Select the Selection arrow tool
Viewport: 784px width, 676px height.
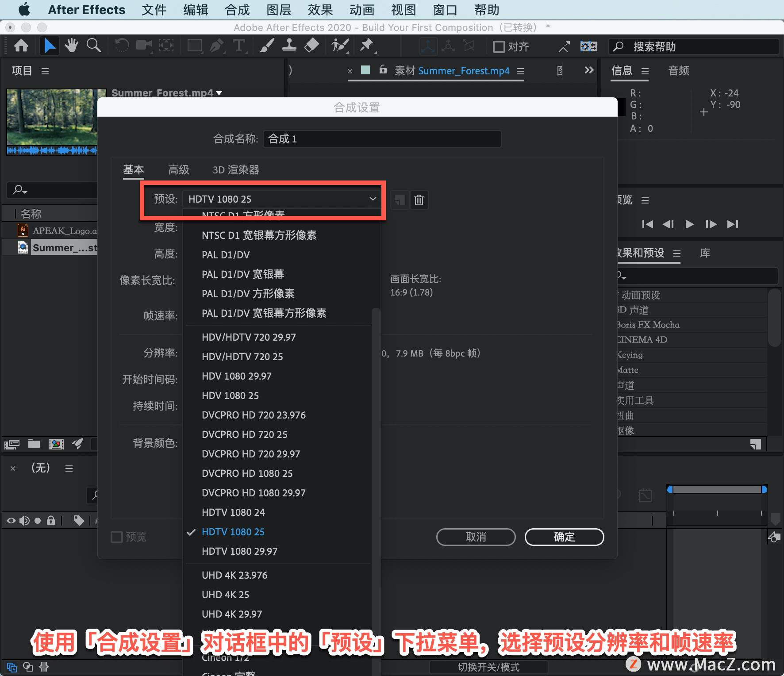(x=50, y=46)
